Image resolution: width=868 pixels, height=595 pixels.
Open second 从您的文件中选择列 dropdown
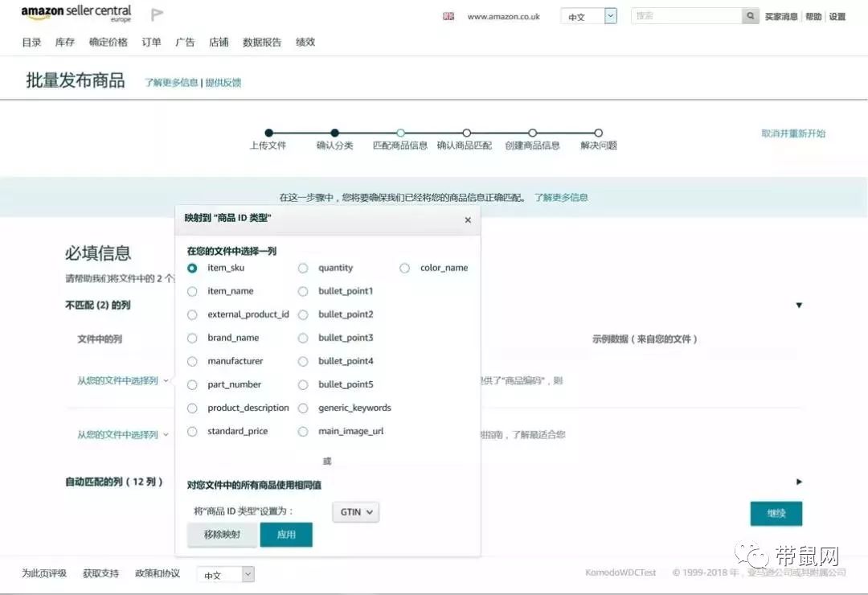(122, 435)
